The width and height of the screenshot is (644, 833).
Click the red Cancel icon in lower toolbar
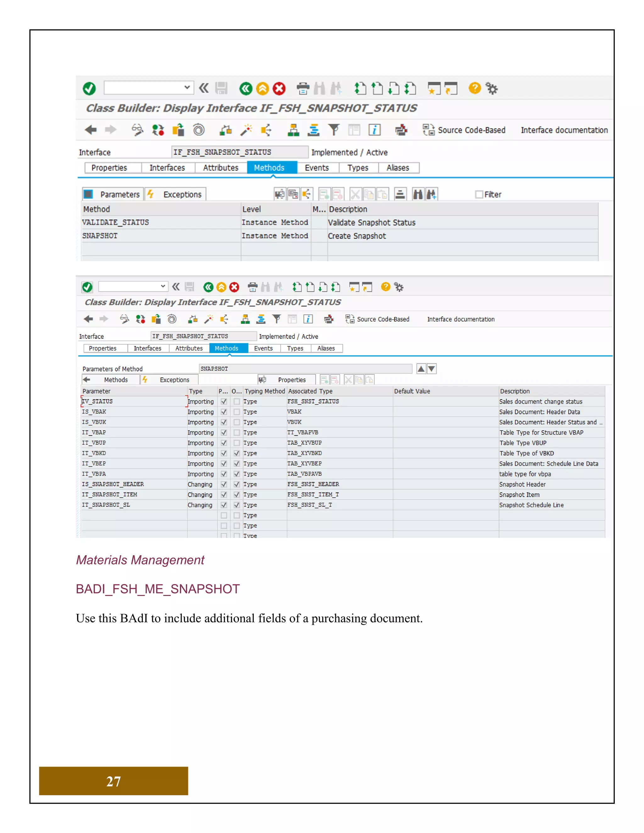click(x=234, y=287)
